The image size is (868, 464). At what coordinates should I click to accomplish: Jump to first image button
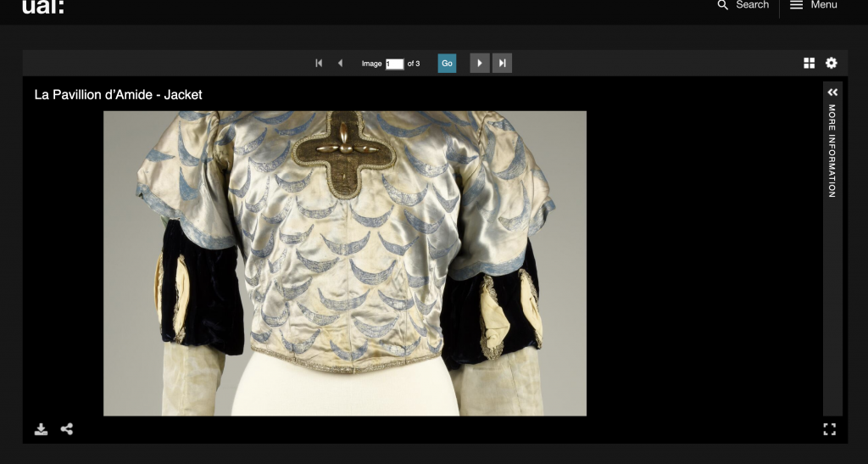tap(319, 63)
